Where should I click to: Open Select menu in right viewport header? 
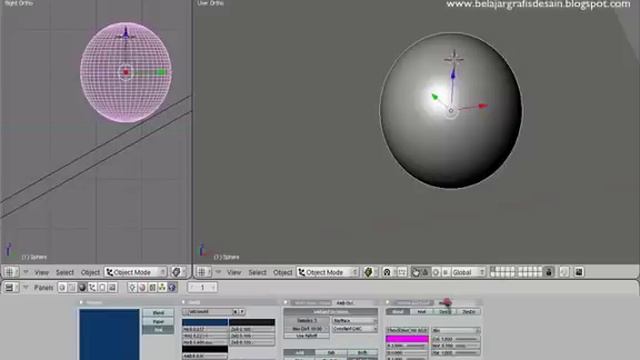point(257,272)
